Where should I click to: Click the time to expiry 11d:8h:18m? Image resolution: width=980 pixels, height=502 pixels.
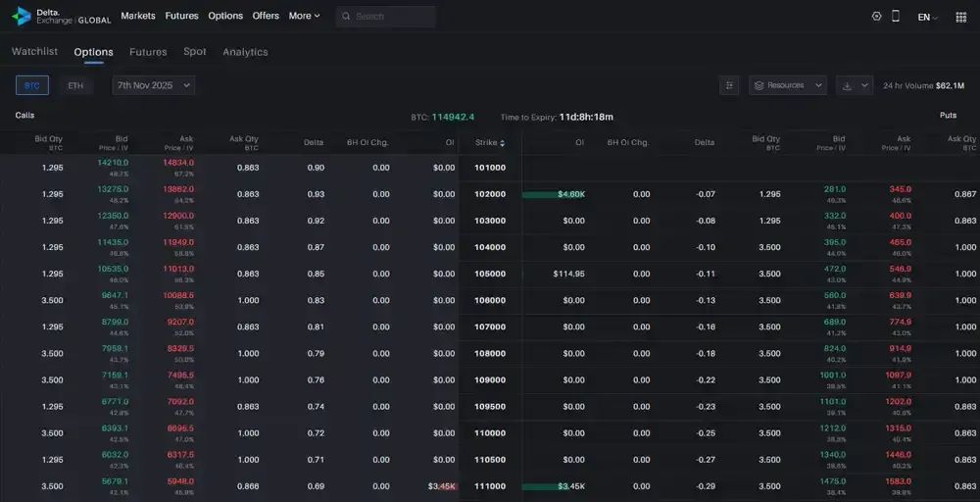tap(586, 117)
